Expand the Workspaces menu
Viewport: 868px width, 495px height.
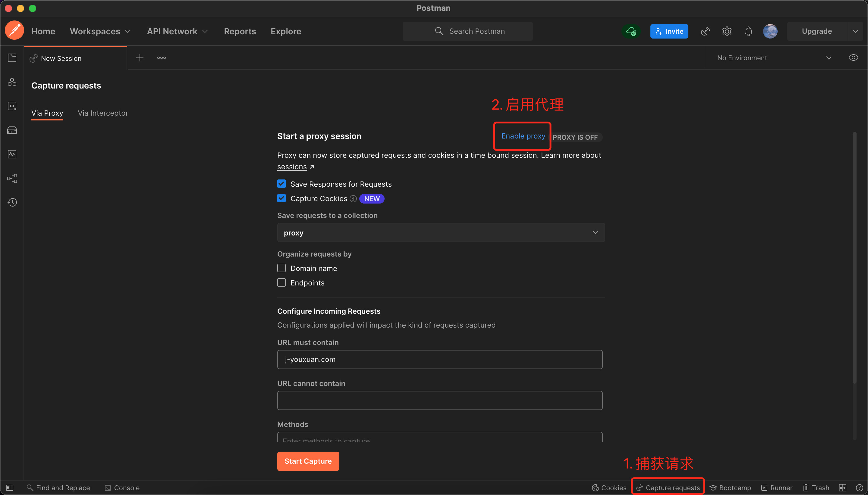coord(100,31)
